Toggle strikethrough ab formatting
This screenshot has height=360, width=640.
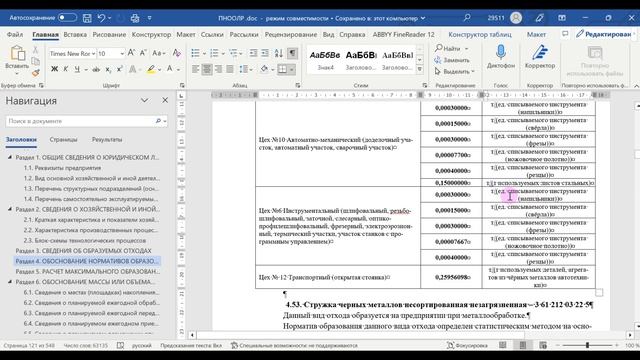point(96,69)
